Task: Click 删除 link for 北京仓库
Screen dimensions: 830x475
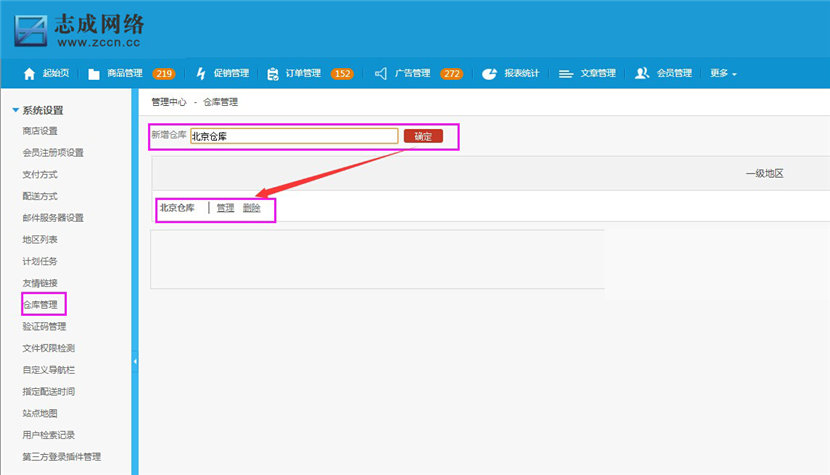Action: coord(251,208)
